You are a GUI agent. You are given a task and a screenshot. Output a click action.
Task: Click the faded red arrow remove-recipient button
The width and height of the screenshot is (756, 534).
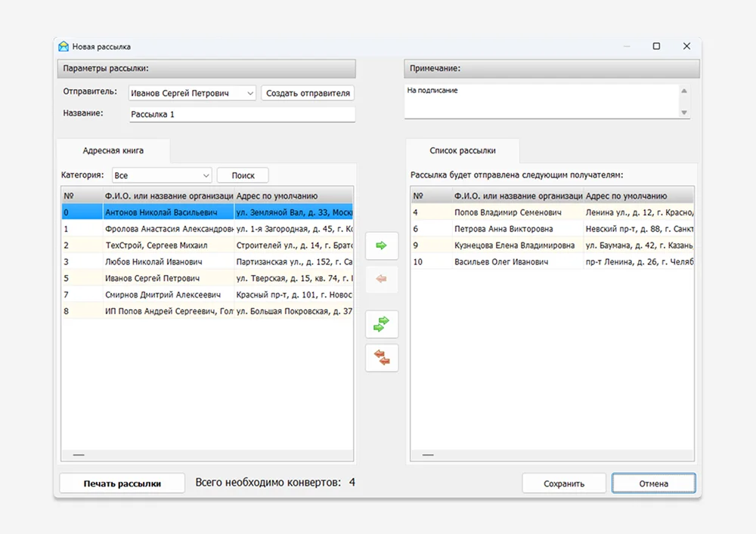[382, 279]
